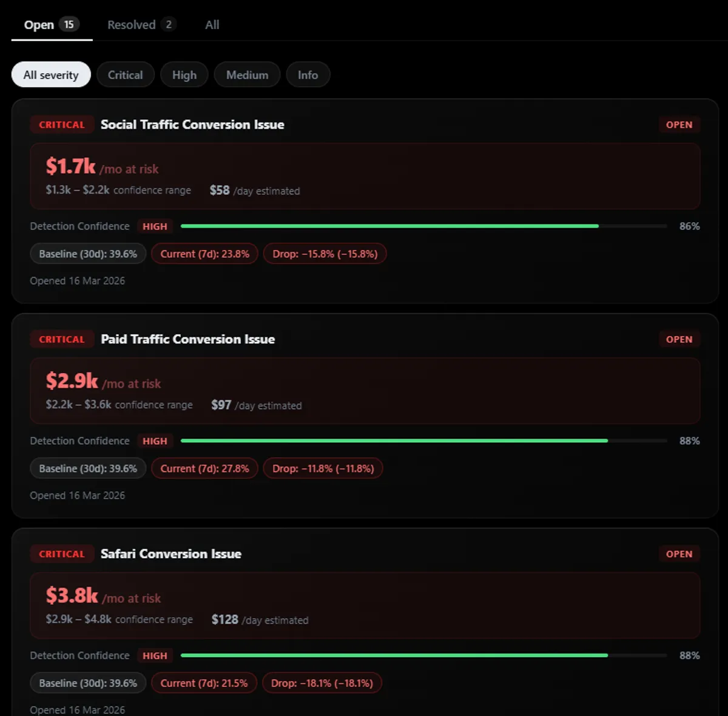Viewport: 728px width, 716px height.
Task: Select the Baseline 39.6% chip on Social issue
Action: coord(87,254)
